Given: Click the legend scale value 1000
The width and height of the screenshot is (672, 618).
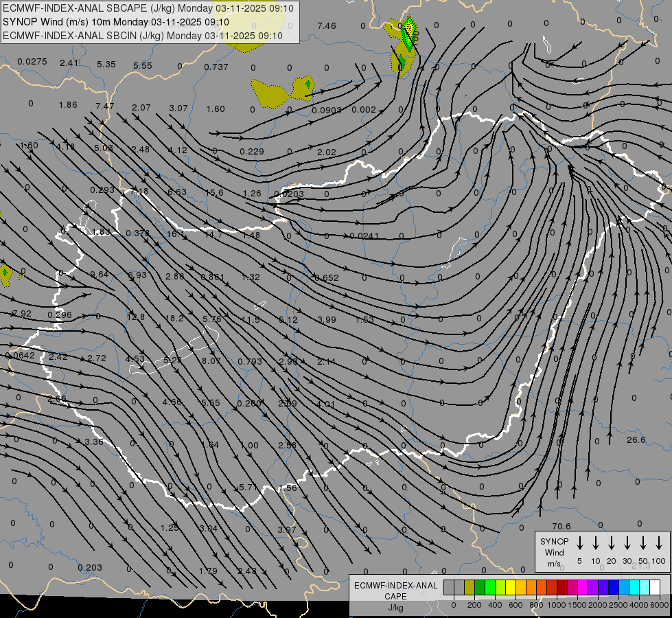Looking at the screenshot, I should click(556, 605).
